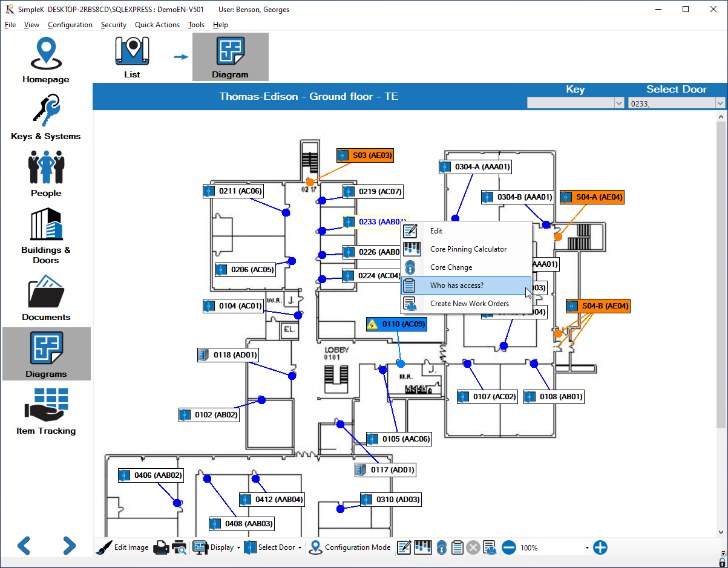Zoom out using the minus icon

[508, 547]
